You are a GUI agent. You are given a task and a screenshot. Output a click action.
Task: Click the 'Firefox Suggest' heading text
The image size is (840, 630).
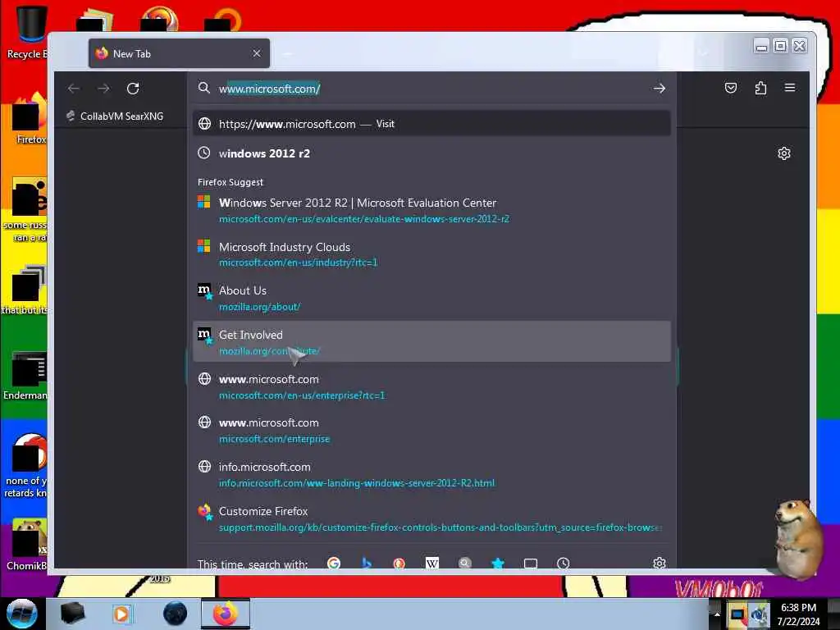(x=231, y=182)
